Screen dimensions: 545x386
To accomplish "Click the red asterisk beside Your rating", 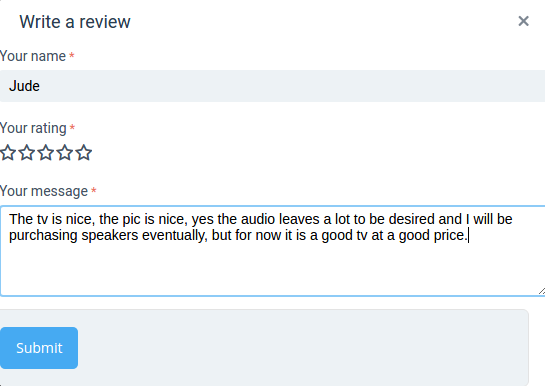I will point(72,128).
